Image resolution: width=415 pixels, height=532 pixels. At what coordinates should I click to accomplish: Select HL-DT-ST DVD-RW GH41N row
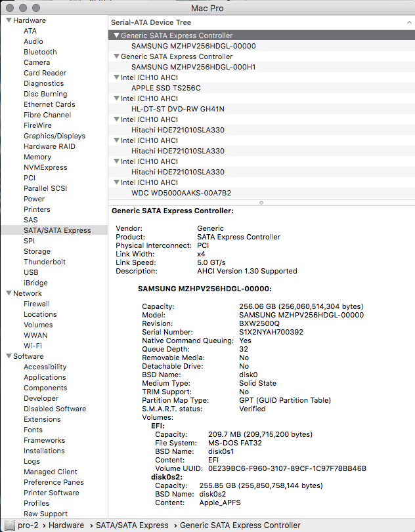point(261,109)
